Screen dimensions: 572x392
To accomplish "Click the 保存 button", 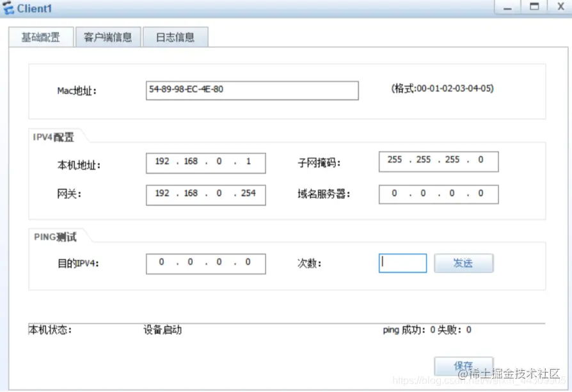I will click(464, 366).
